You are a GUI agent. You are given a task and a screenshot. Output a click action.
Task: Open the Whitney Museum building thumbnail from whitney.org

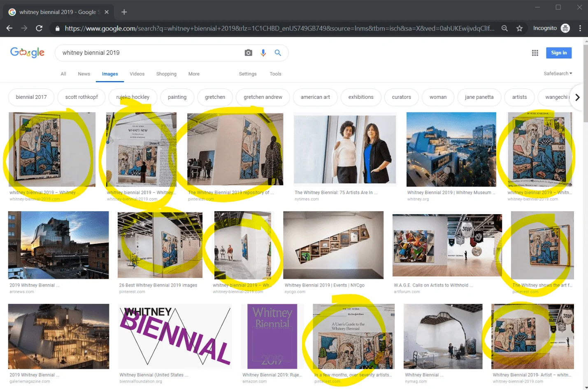point(451,149)
